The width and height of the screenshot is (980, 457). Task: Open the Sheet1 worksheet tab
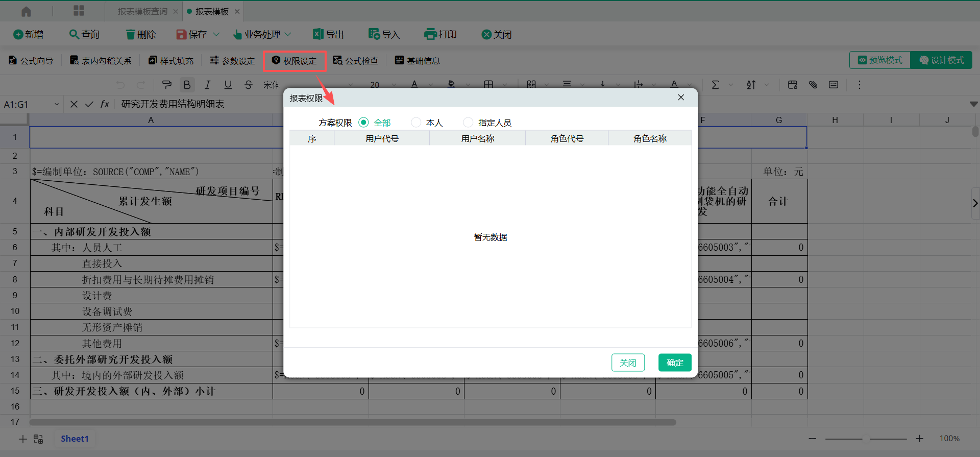[x=75, y=439]
